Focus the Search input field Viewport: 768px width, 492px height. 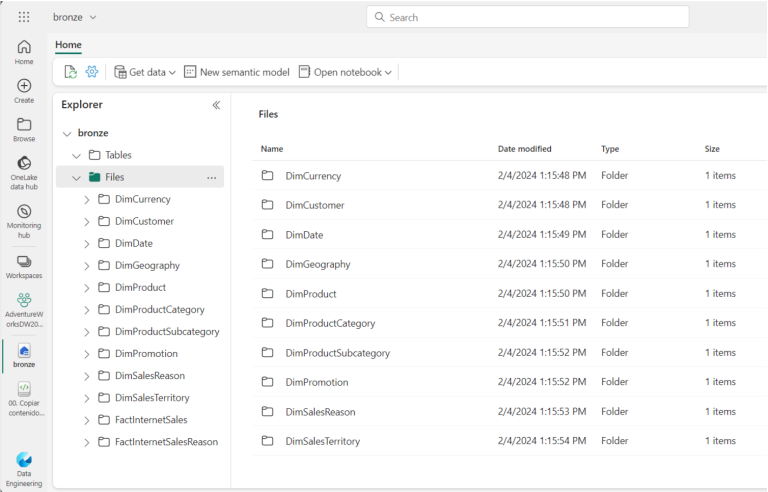528,17
